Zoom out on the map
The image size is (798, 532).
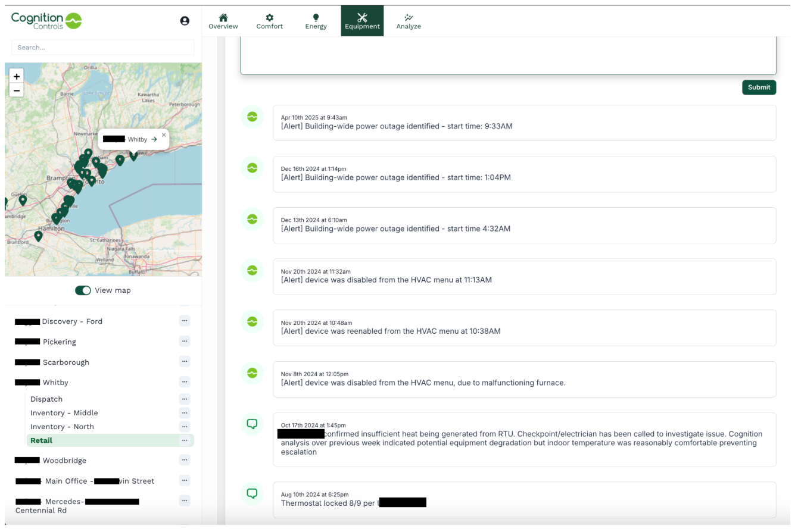pos(17,91)
